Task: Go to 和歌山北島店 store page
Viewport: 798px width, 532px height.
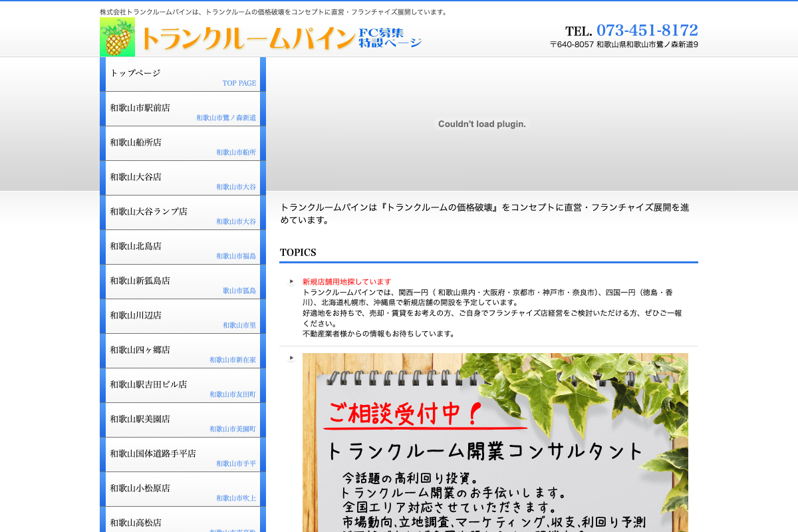Action: click(183, 247)
